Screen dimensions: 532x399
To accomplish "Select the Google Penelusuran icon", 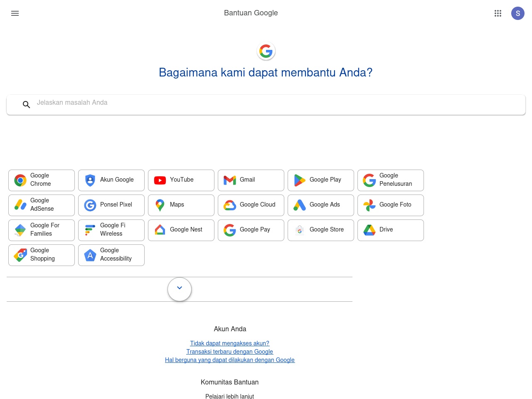I will click(369, 180).
